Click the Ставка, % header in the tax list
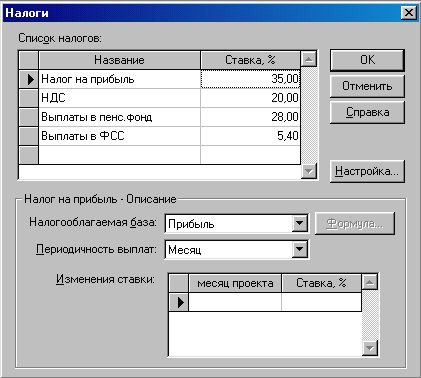Viewport: 421px width, 378px height. click(x=250, y=60)
